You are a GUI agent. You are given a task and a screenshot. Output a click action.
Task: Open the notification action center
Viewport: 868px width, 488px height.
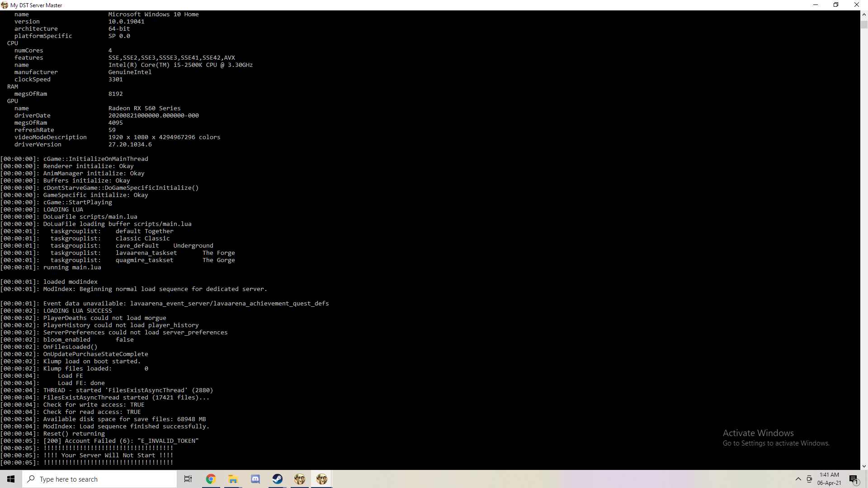pyautogui.click(x=854, y=479)
